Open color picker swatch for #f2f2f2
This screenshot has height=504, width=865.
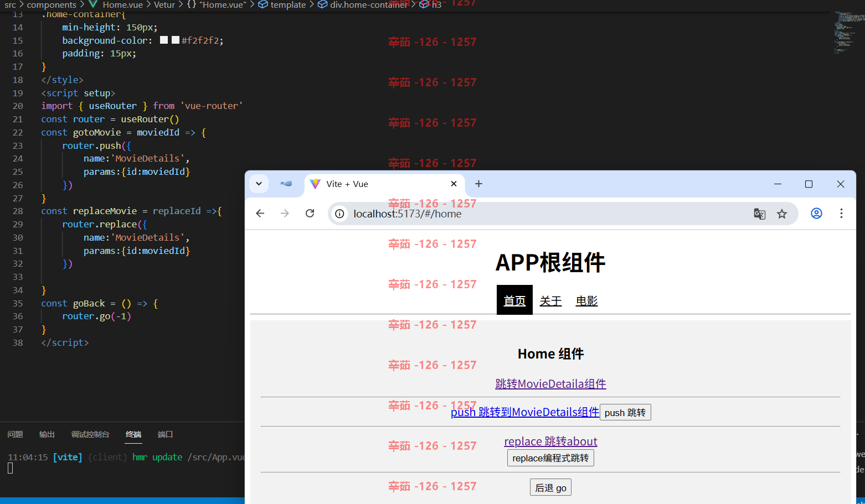tap(176, 40)
